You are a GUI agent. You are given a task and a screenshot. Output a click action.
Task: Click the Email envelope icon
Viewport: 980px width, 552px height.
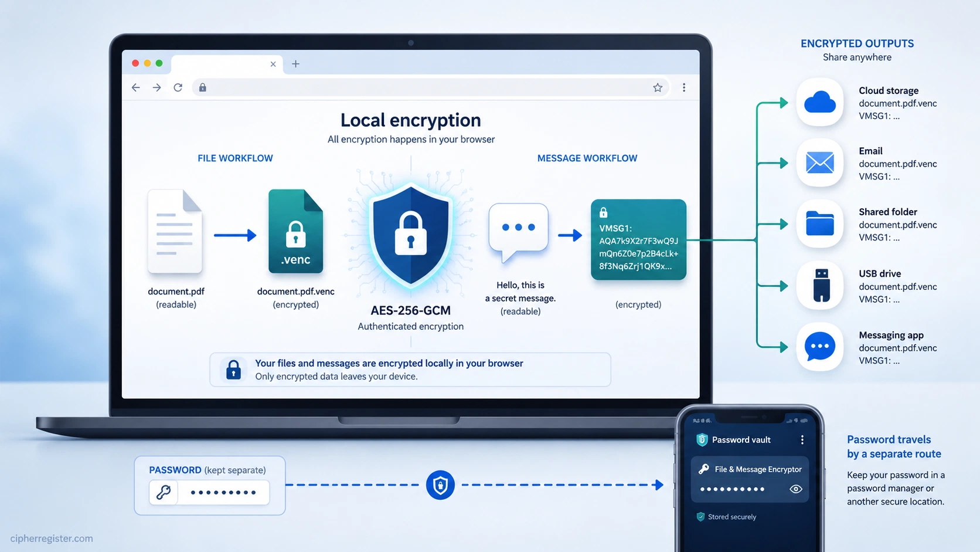click(820, 163)
